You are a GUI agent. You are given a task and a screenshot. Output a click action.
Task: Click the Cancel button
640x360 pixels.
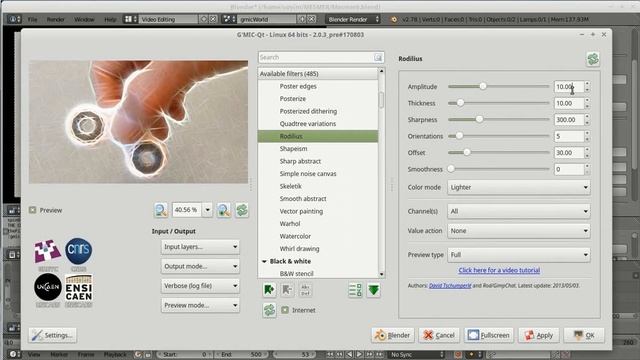click(439, 335)
